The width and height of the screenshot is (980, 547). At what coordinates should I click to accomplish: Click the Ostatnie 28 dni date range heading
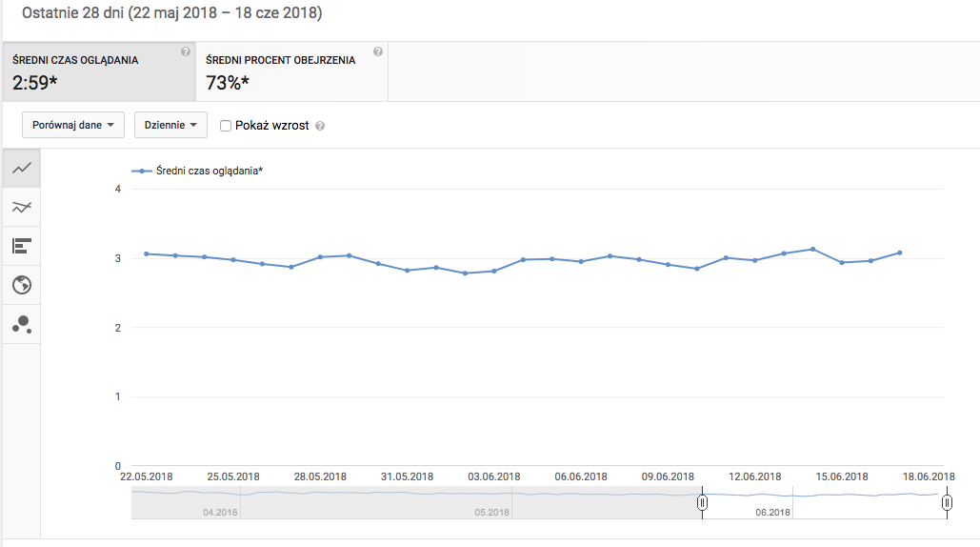pos(171,12)
